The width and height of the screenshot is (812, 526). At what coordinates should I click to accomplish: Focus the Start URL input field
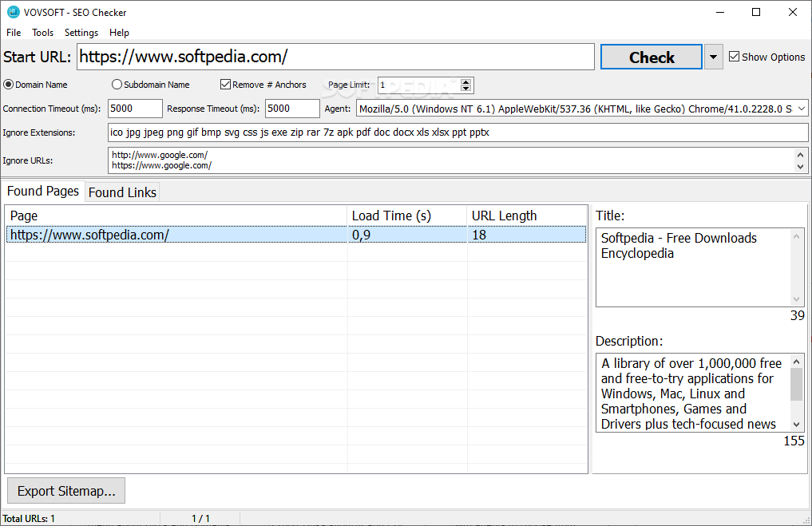point(335,57)
